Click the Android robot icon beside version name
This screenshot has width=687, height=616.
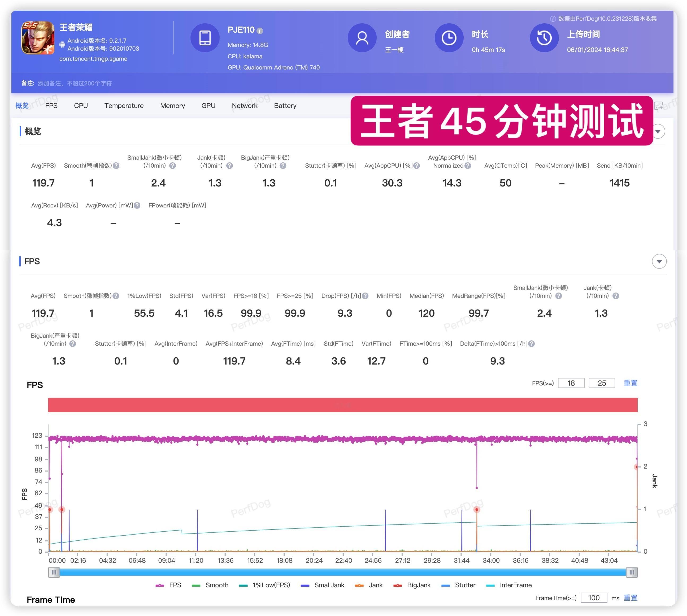(62, 44)
